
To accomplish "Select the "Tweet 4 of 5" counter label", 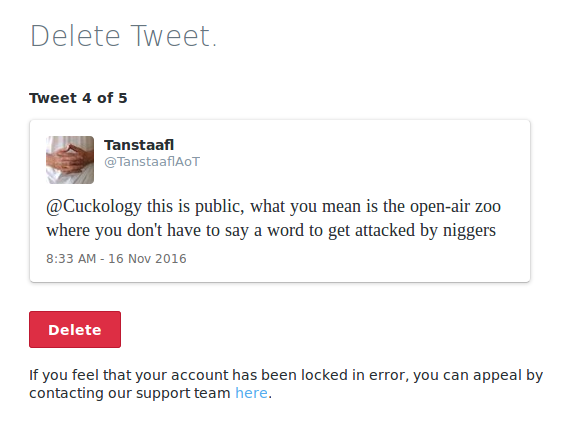I will click(x=78, y=98).
